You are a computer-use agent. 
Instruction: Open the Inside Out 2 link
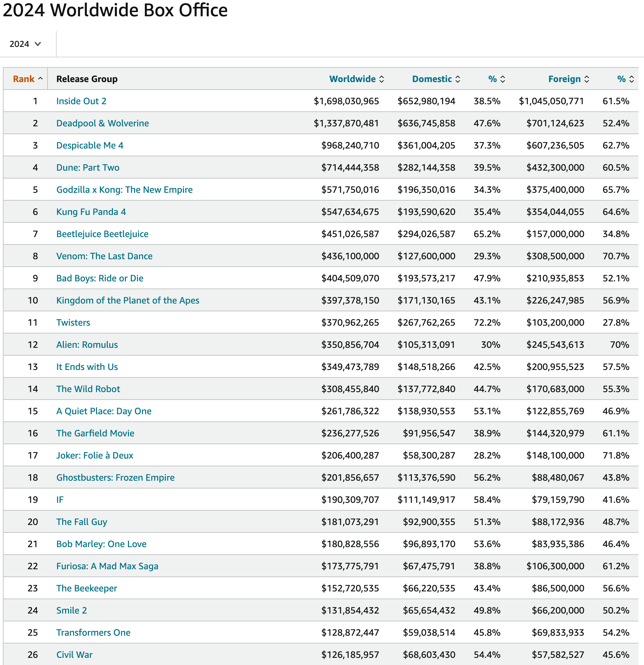(81, 101)
